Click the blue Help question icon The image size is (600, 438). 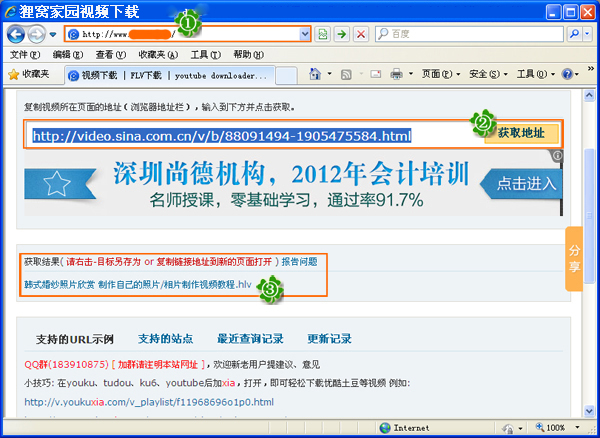coord(567,74)
